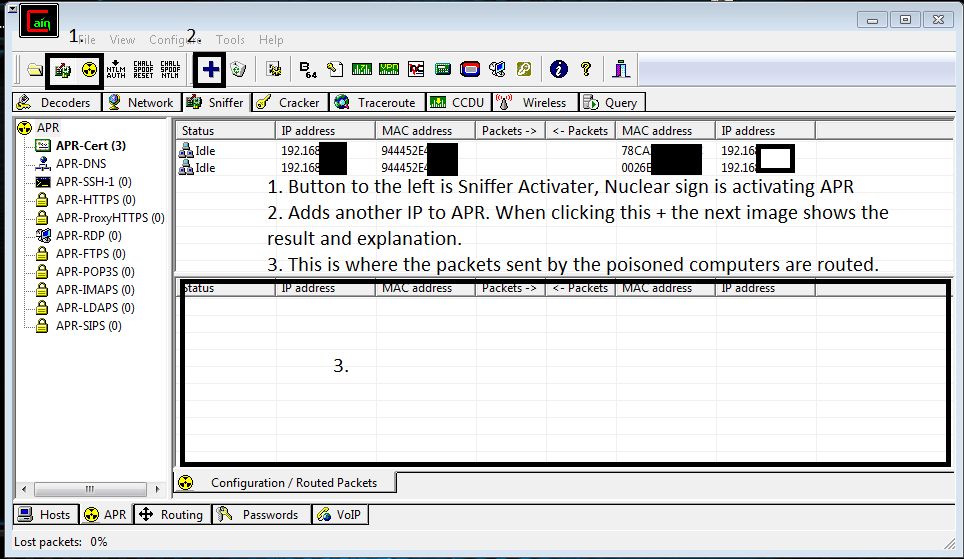
Task: Open the VNC password decoder icon
Action: click(416, 69)
